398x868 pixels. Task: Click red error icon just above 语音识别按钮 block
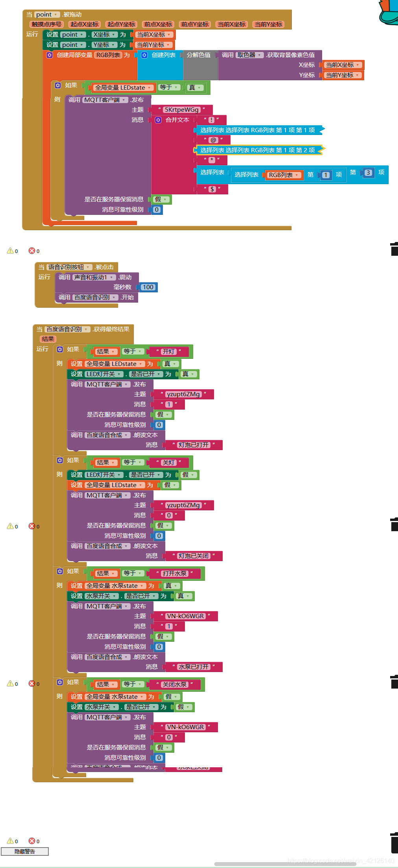pos(32,251)
